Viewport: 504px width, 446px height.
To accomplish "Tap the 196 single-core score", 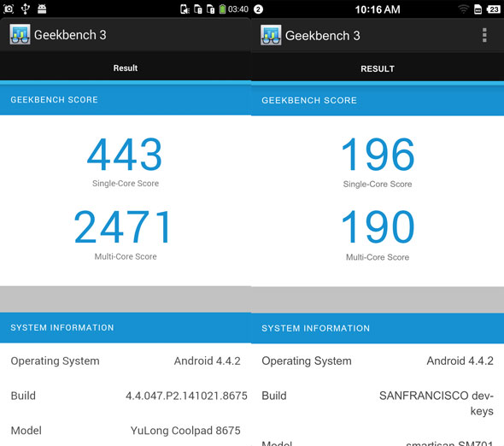I will [x=378, y=155].
